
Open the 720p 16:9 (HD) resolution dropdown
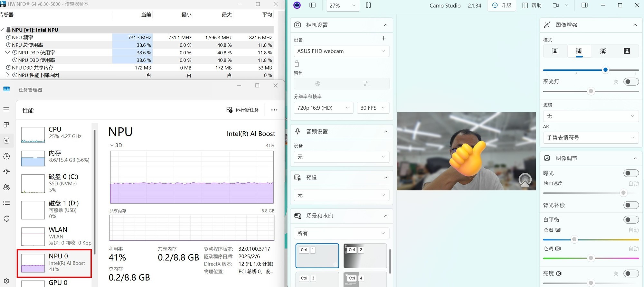[x=323, y=108]
